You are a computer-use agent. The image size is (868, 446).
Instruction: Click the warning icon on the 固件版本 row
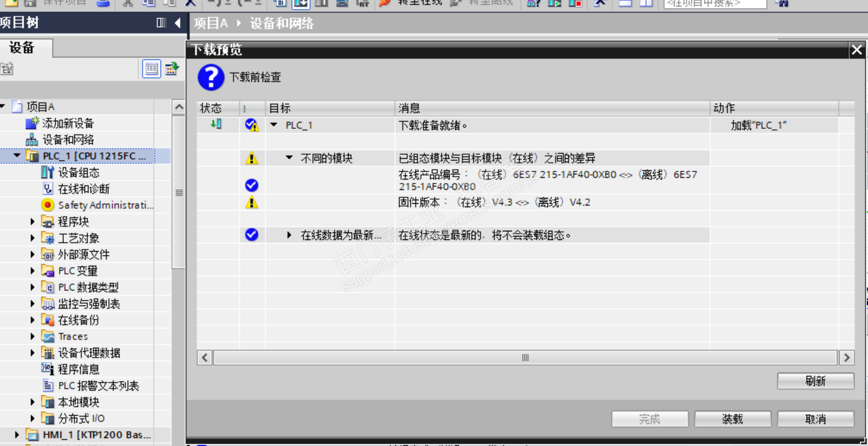point(252,202)
